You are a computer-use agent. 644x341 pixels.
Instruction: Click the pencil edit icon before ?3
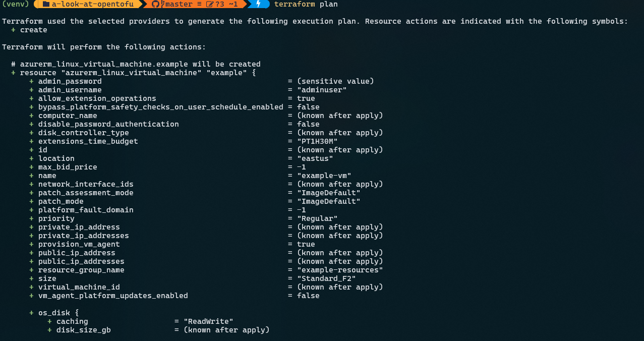point(210,5)
